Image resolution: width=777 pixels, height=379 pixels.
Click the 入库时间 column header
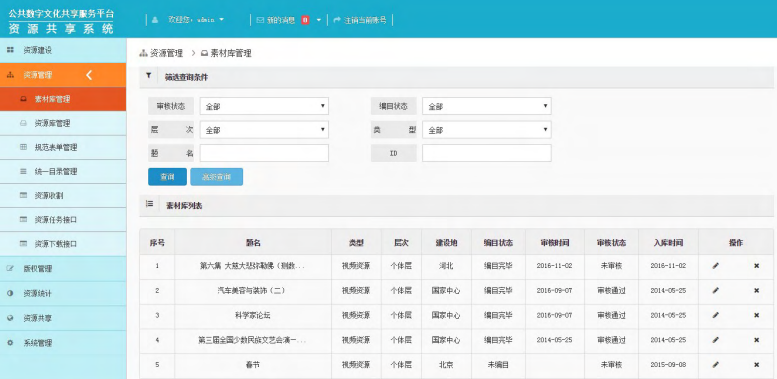[668, 243]
